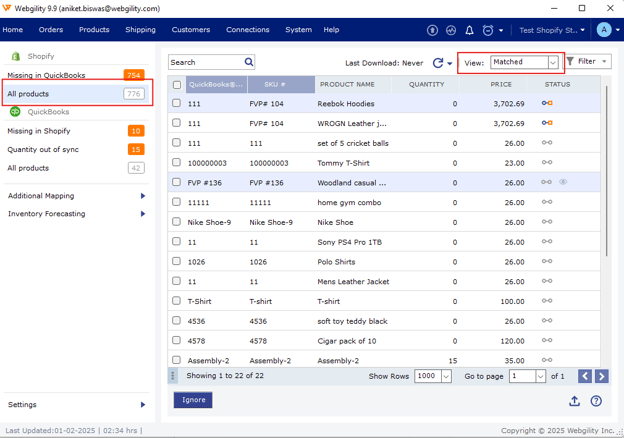
Task: Toggle the select-all checkbox in table header
Action: [177, 85]
